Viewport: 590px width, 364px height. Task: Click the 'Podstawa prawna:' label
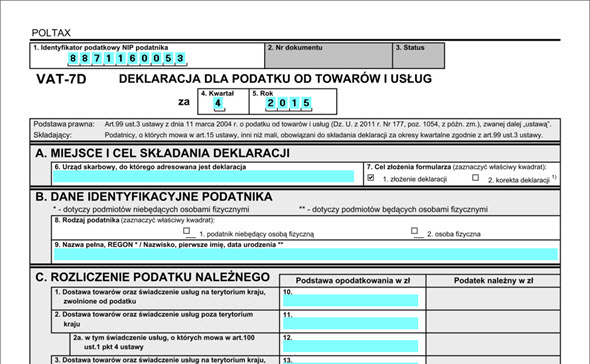(64, 124)
